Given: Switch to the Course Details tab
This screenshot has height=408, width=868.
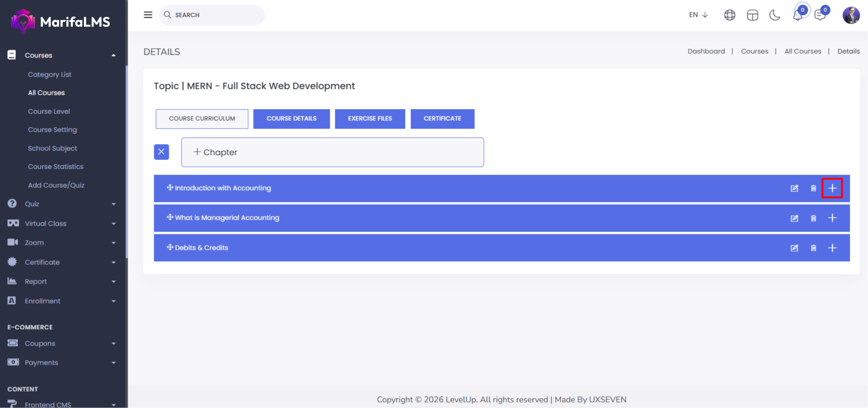Looking at the screenshot, I should point(291,119).
